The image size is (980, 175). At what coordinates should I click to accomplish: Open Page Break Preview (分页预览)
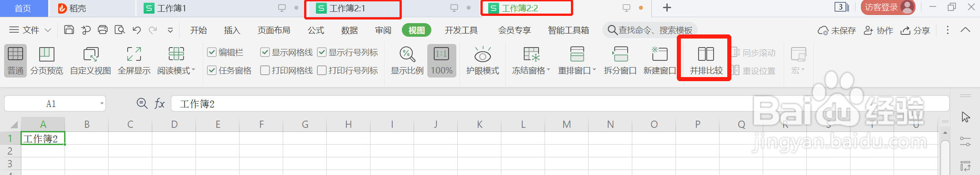pyautogui.click(x=47, y=61)
